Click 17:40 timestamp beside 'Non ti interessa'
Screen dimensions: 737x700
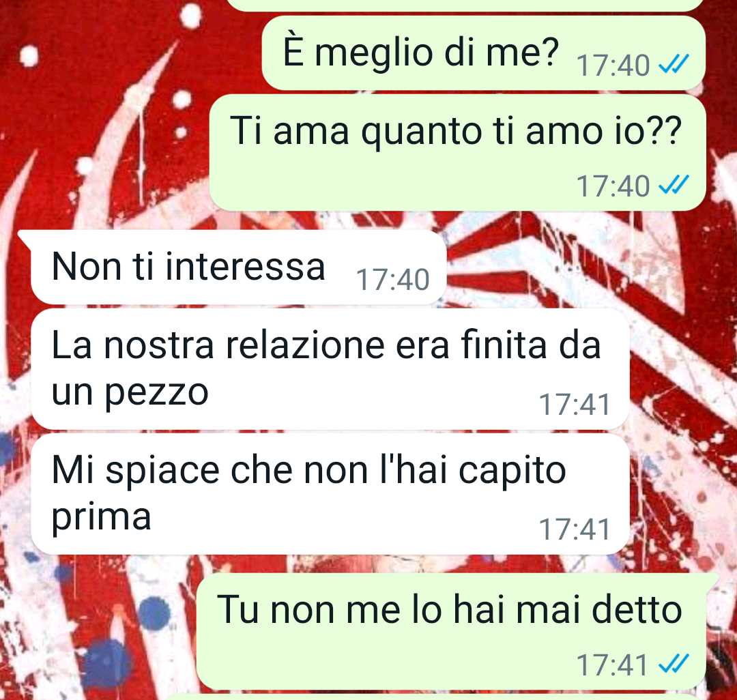[393, 280]
